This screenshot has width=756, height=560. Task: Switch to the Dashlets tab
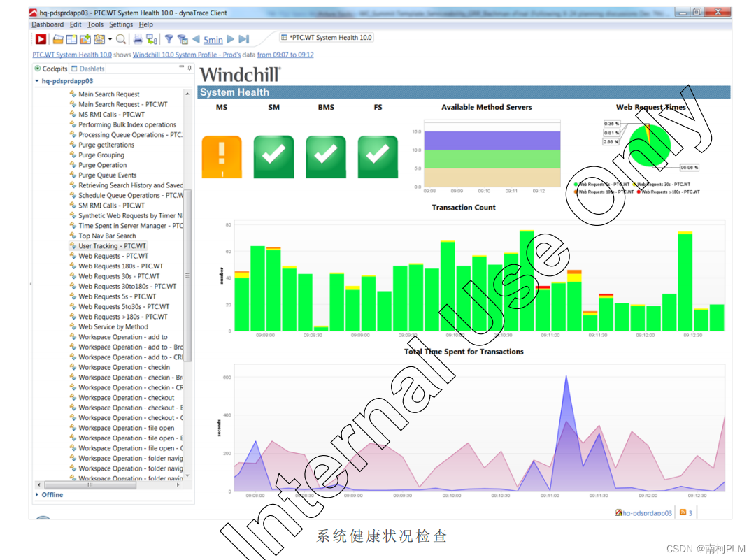click(88, 69)
